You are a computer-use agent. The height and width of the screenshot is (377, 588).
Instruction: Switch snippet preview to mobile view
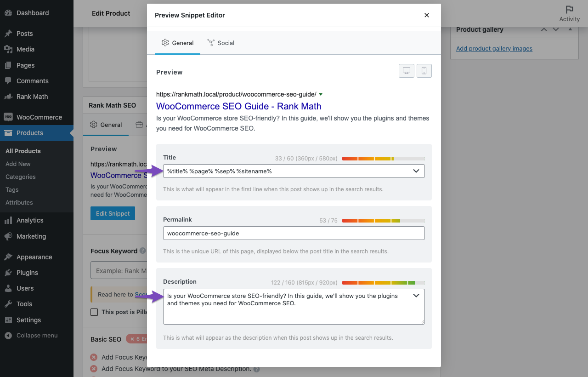[x=424, y=70]
